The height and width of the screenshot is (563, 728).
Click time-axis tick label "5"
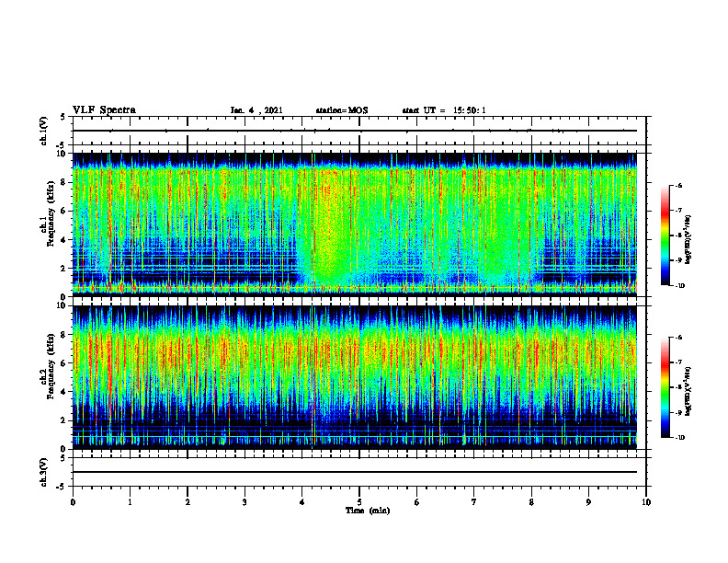coord(359,502)
